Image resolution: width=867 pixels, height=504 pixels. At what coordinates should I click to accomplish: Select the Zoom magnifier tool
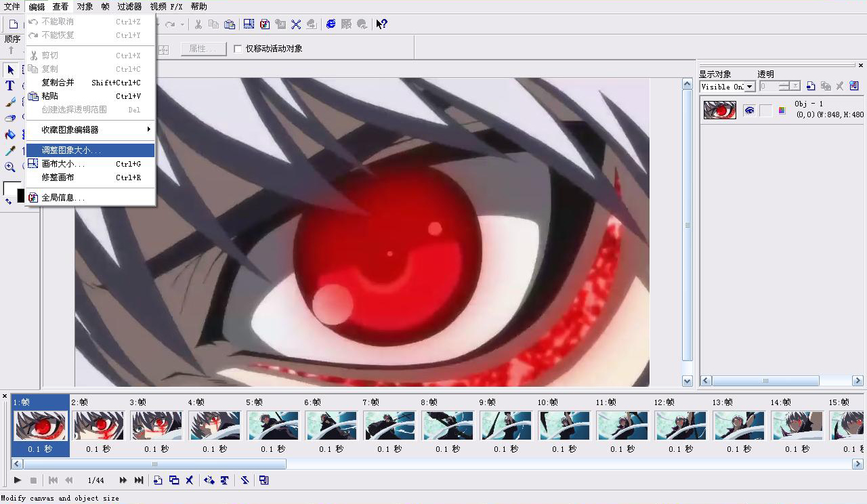10,167
